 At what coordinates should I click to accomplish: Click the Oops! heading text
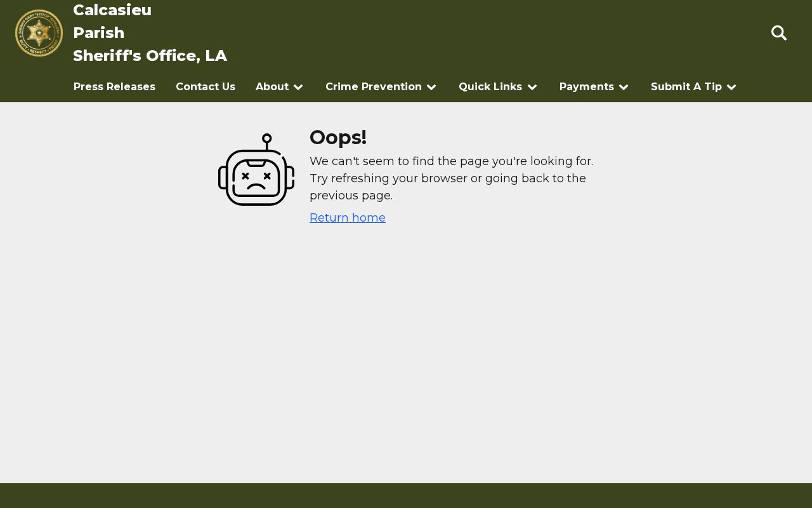pos(338,137)
